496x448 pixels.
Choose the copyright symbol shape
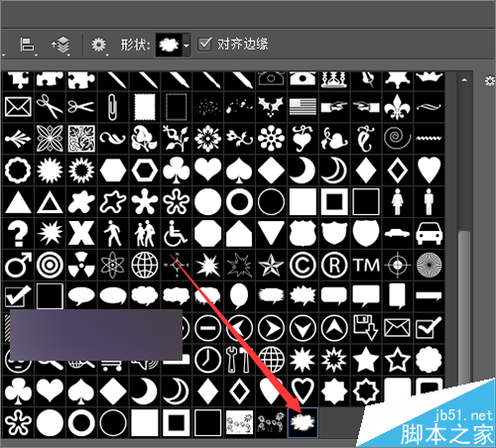pos(303,265)
